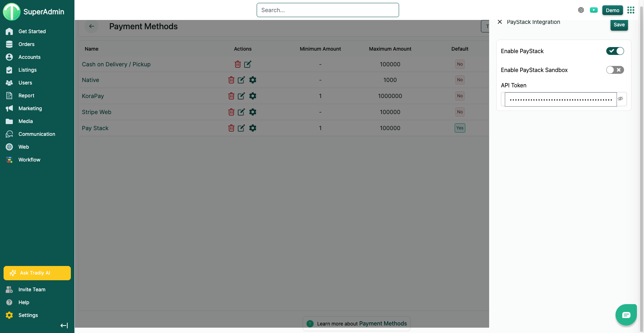Open settings gear for Native payment
The height and width of the screenshot is (333, 644).
(x=253, y=80)
